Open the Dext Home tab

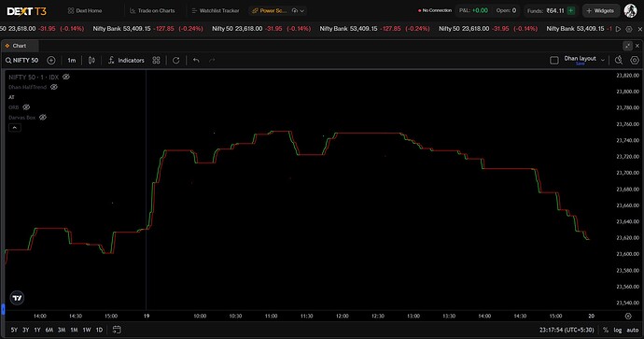point(85,10)
